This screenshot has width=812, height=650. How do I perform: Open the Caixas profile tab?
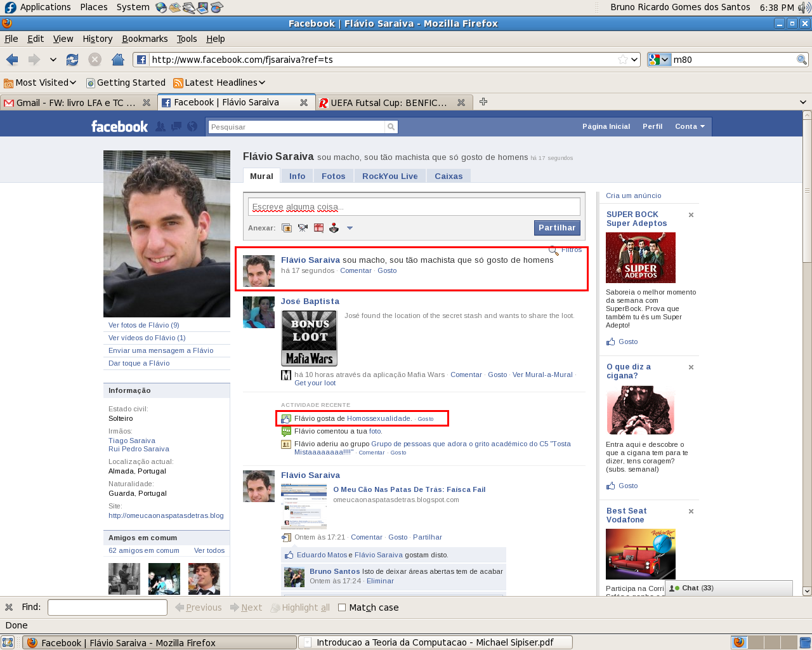point(449,176)
